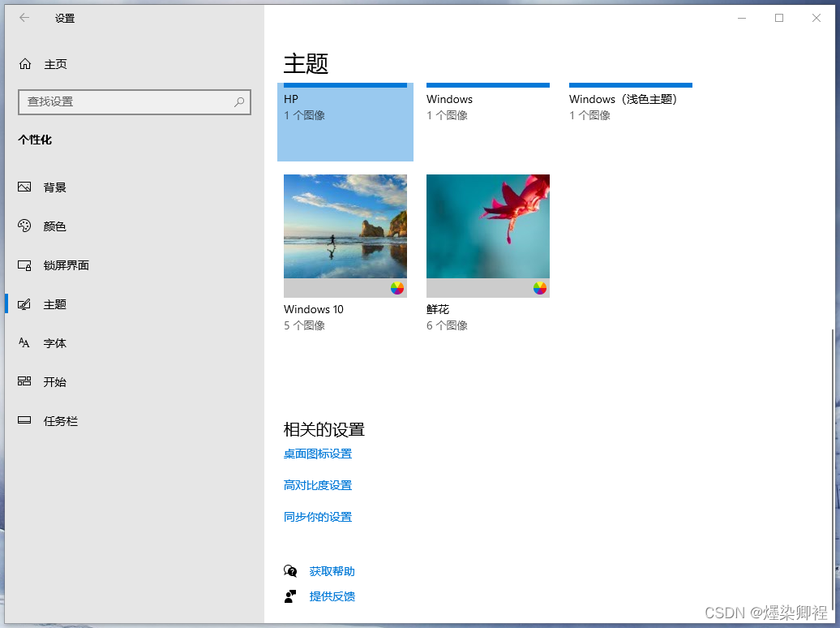The height and width of the screenshot is (628, 840).
Task: Click 获取帮助 link
Action: click(x=332, y=571)
